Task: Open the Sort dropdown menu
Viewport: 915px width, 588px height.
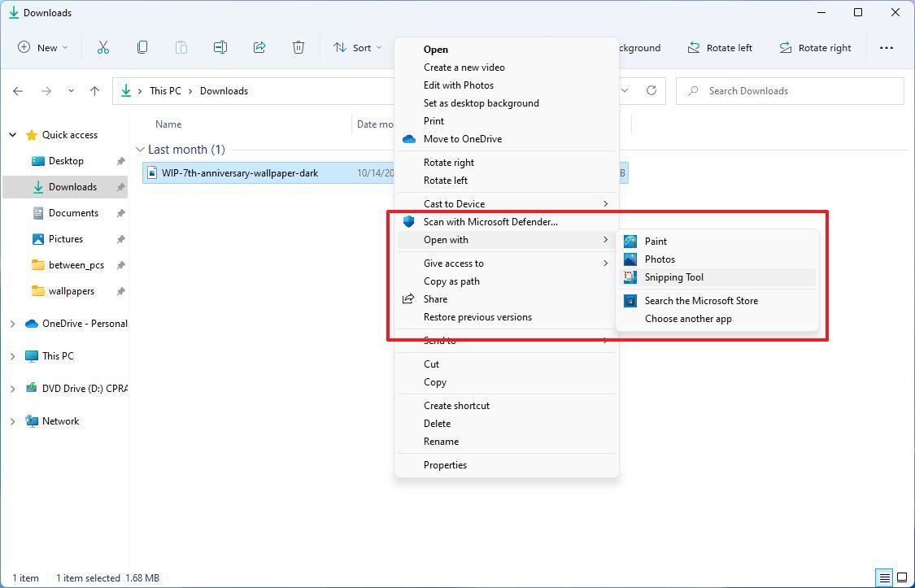Action: click(358, 47)
